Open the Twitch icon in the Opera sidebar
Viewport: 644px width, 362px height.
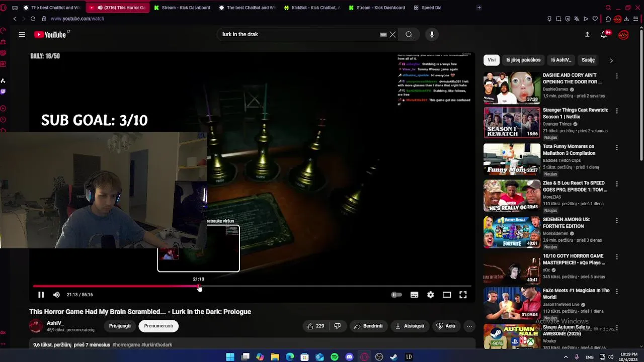click(4, 92)
